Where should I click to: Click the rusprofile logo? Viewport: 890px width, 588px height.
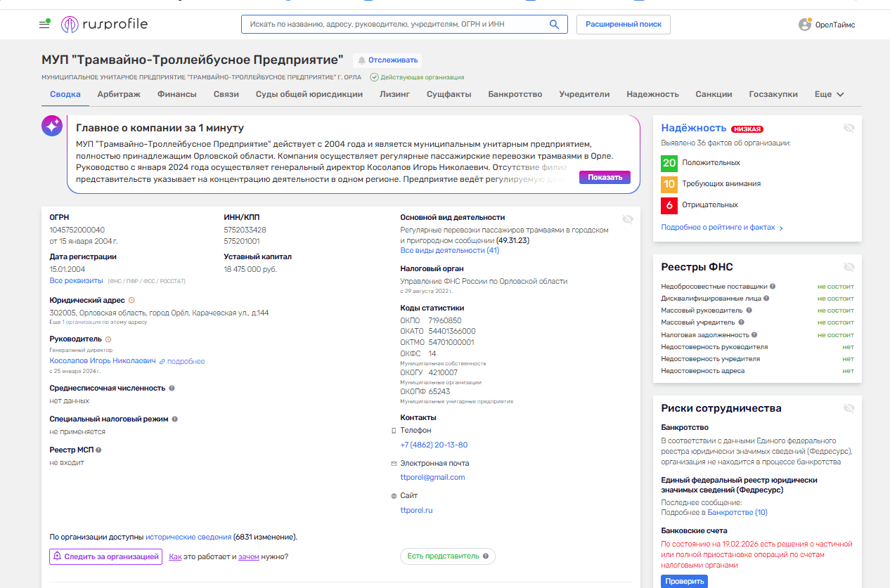[104, 25]
